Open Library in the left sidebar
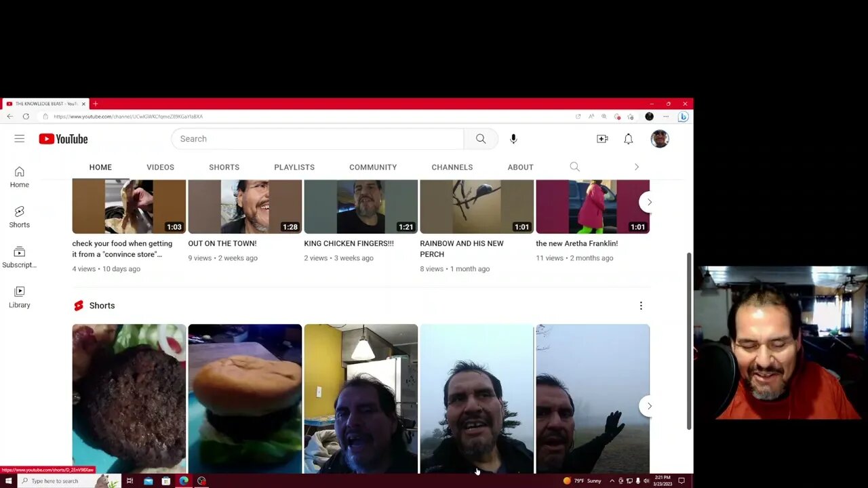868x488 pixels. [19, 297]
